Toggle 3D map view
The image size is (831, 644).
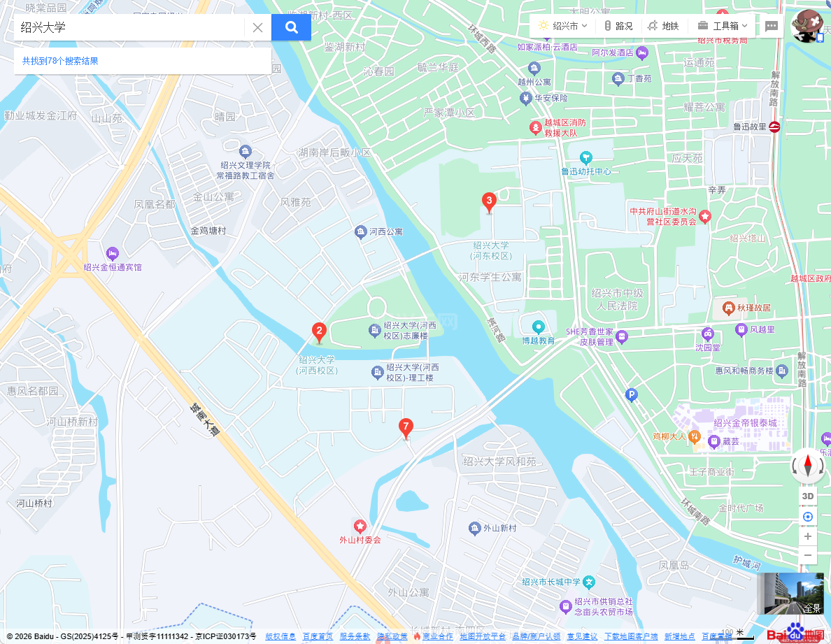pyautogui.click(x=808, y=496)
